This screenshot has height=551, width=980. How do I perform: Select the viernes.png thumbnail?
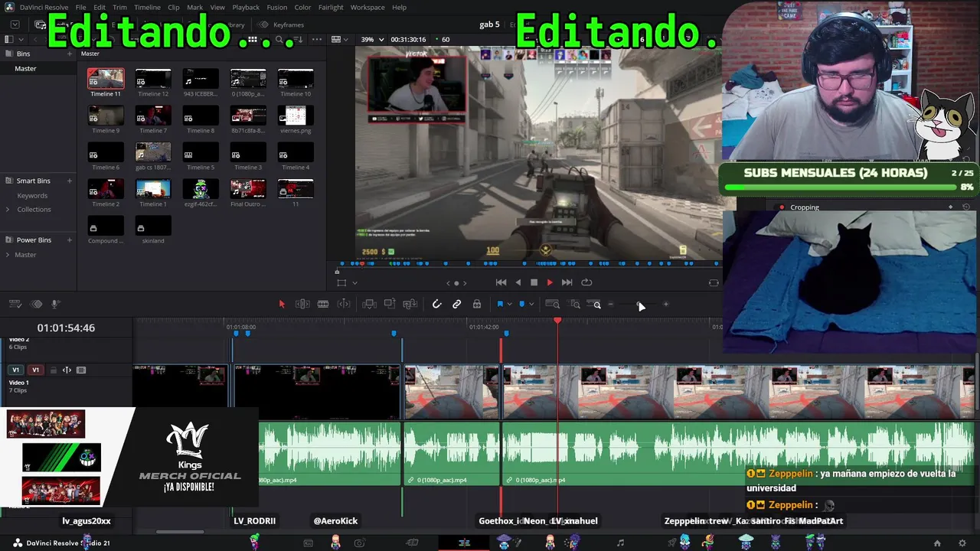296,115
